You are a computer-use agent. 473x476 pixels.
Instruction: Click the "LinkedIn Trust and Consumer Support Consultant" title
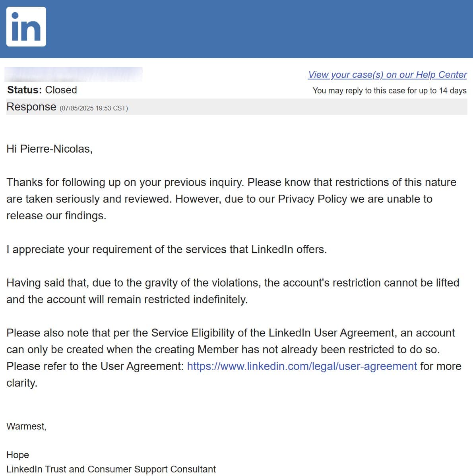[x=111, y=469]
